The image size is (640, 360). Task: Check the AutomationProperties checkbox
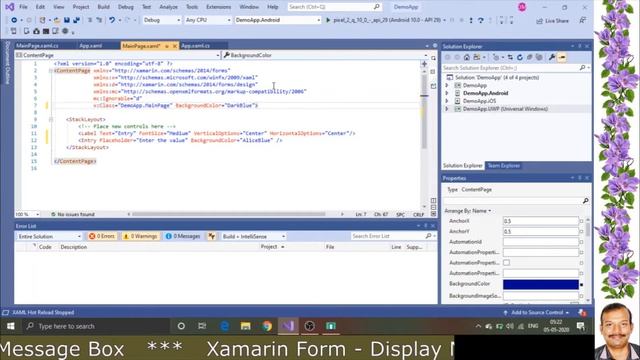507,263
